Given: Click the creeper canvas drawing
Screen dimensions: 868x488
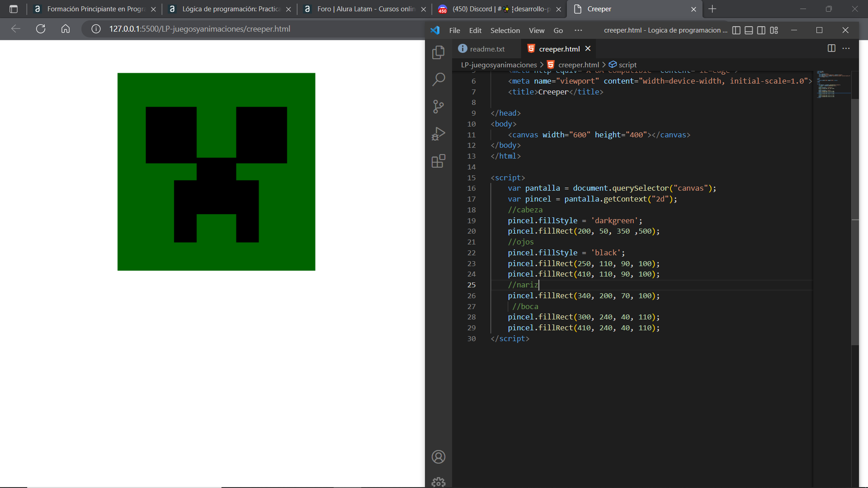Looking at the screenshot, I should click(216, 172).
